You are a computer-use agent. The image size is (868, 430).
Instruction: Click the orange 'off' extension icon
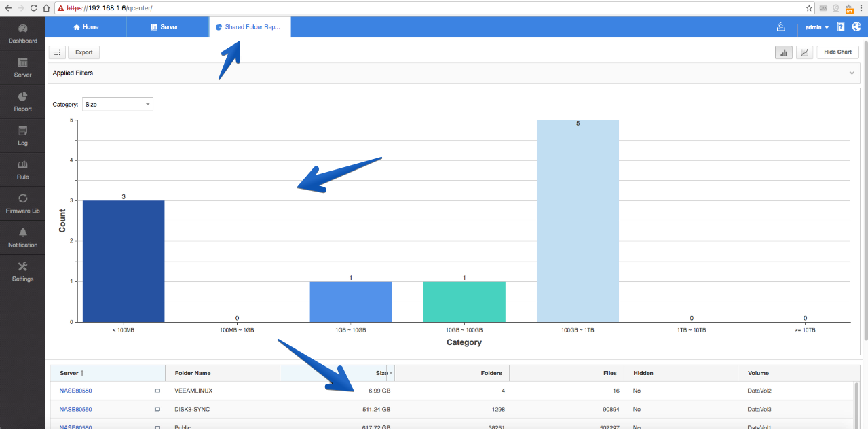point(848,9)
